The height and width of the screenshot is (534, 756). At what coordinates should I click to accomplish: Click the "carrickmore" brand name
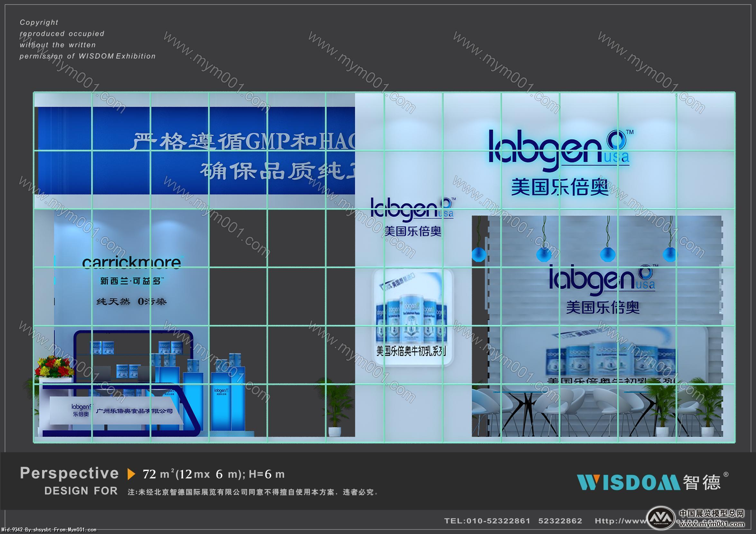click(131, 262)
